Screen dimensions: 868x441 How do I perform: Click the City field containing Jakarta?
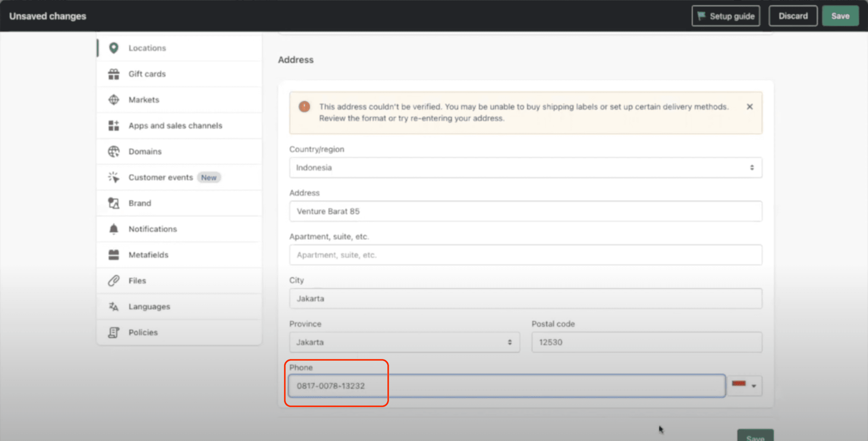[x=526, y=299]
